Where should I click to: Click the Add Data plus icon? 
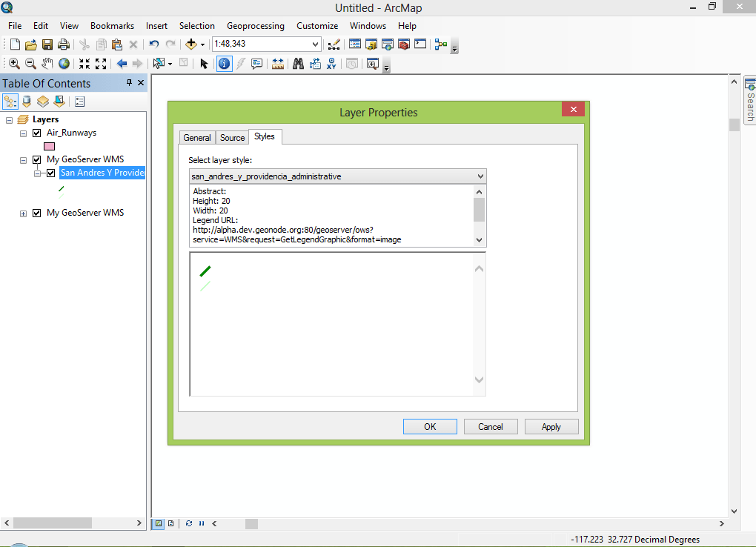point(191,44)
